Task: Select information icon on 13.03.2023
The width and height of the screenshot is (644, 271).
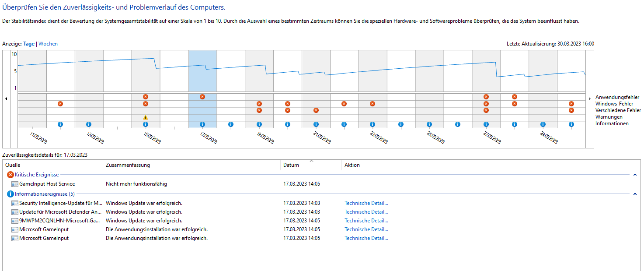Action: coord(89,124)
